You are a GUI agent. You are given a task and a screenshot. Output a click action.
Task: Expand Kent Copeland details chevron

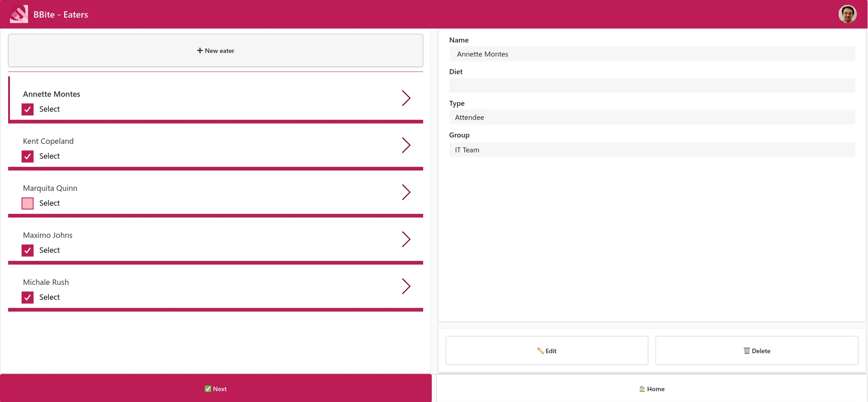tap(406, 145)
